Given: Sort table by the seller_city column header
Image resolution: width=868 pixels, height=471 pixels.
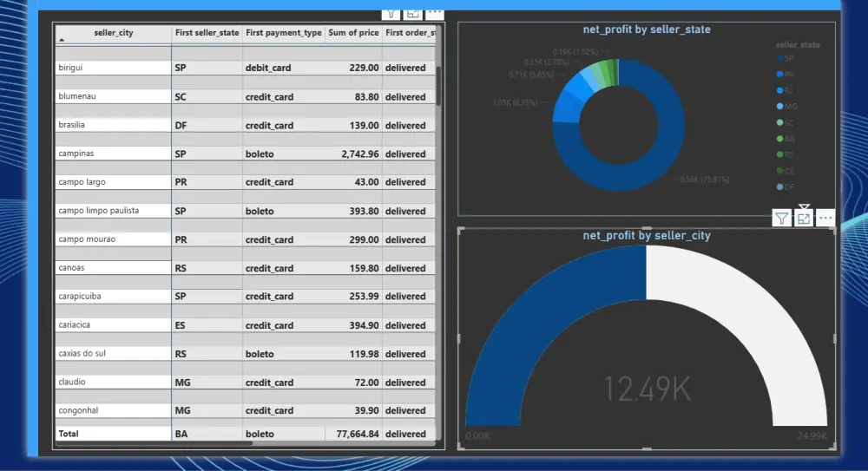Looking at the screenshot, I should click(114, 33).
